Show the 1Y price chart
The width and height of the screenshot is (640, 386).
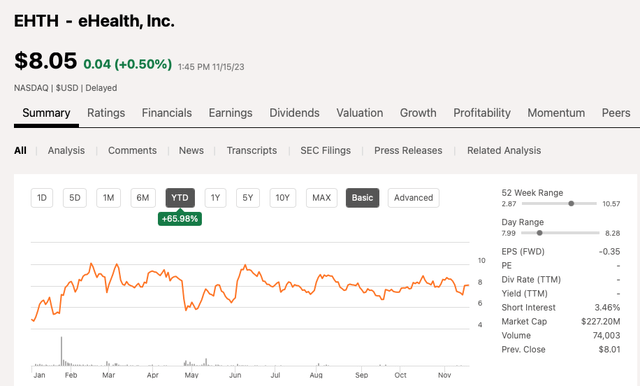[x=216, y=198]
